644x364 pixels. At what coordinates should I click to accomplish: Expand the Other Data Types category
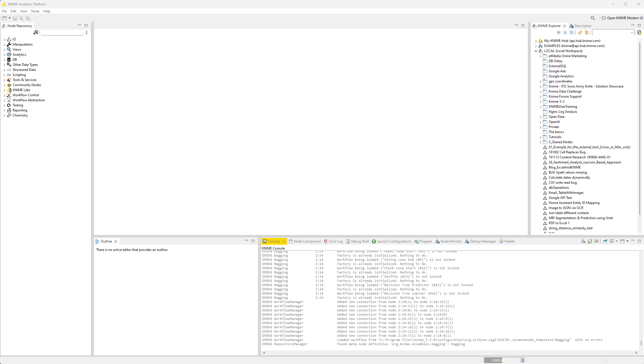[x=4, y=65]
